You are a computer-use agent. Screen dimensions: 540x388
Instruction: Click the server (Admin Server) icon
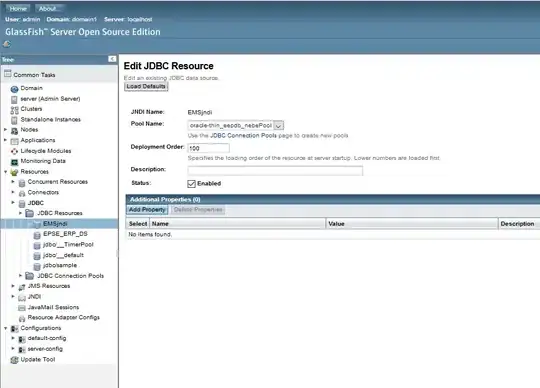pos(14,99)
